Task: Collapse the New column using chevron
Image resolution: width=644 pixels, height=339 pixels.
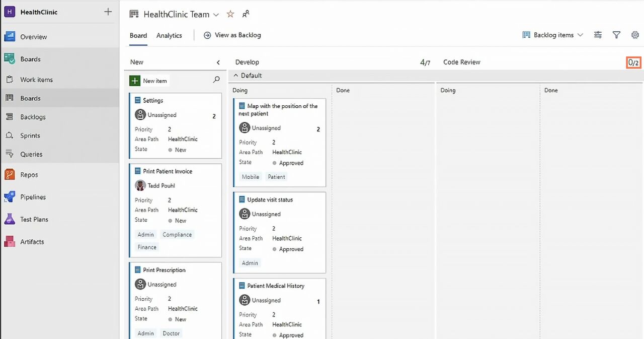Action: pyautogui.click(x=218, y=62)
